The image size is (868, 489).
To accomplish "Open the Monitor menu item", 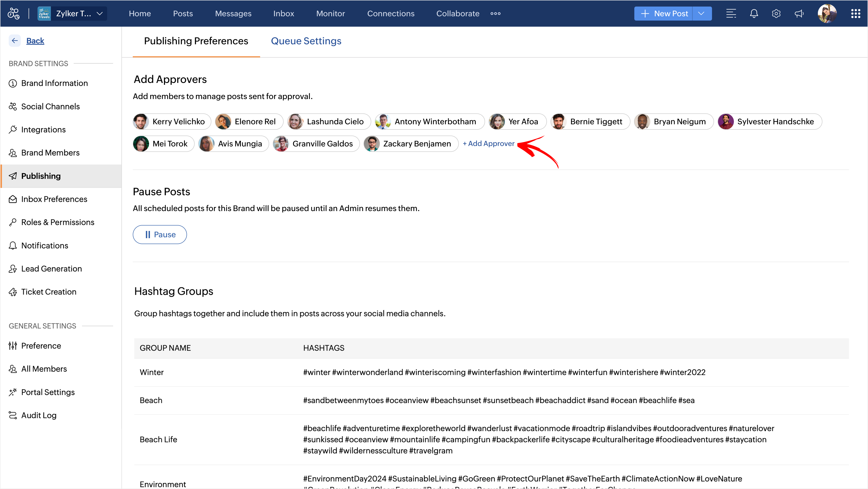I will pos(330,14).
